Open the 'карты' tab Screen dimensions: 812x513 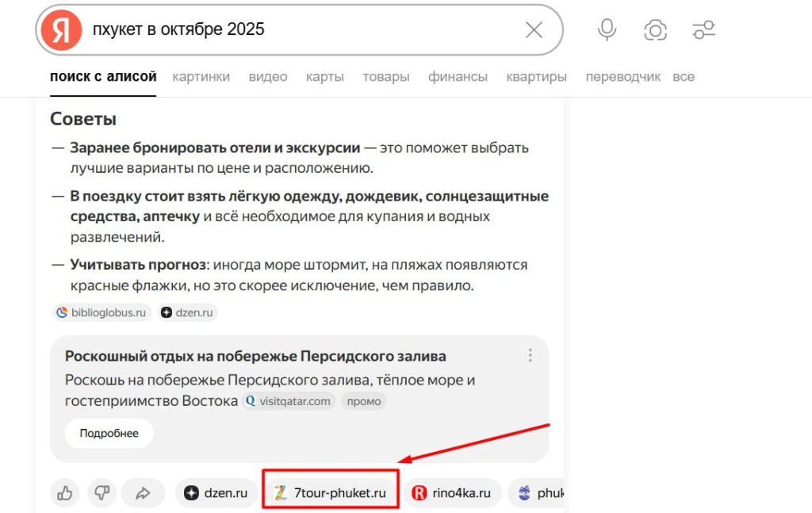[325, 77]
